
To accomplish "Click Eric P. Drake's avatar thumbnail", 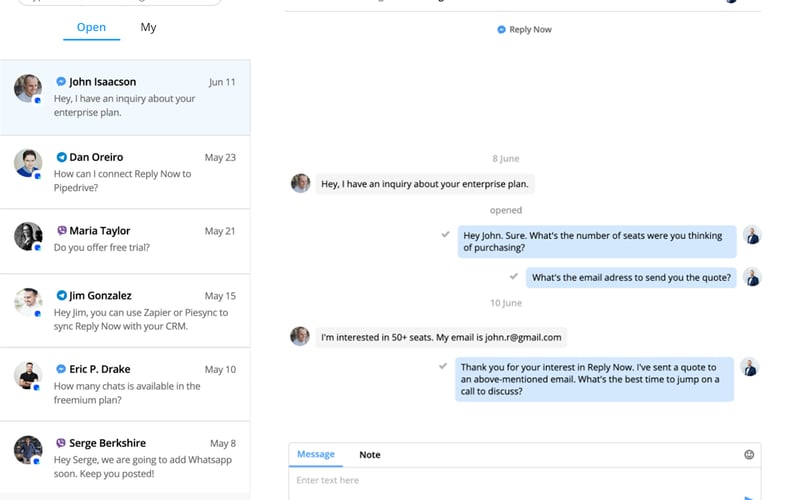I will click(x=27, y=375).
